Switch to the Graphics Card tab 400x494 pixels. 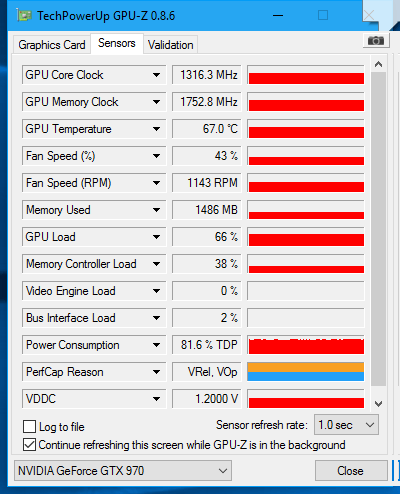click(52, 45)
